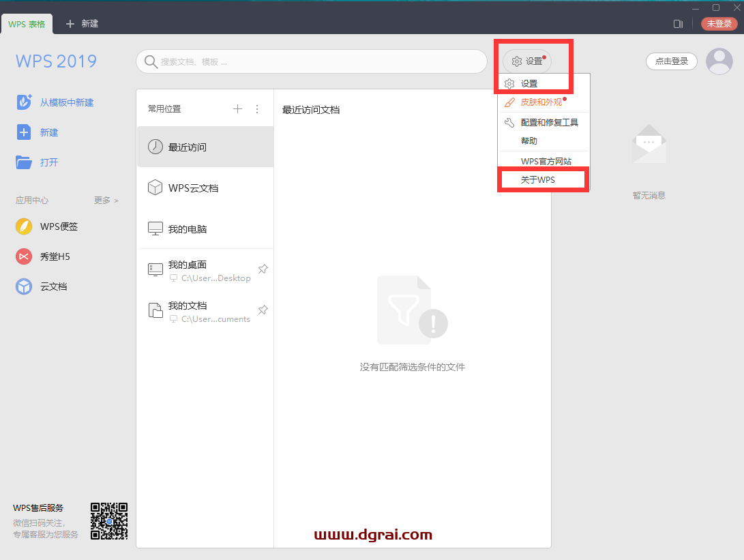Unpin the 我的文档 entry
The image size is (744, 560).
(x=263, y=310)
